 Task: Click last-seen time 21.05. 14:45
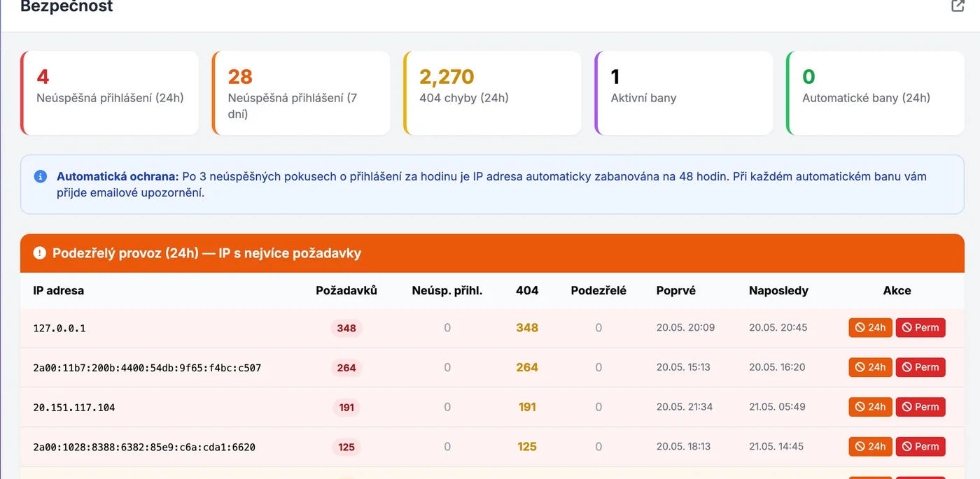(x=776, y=446)
